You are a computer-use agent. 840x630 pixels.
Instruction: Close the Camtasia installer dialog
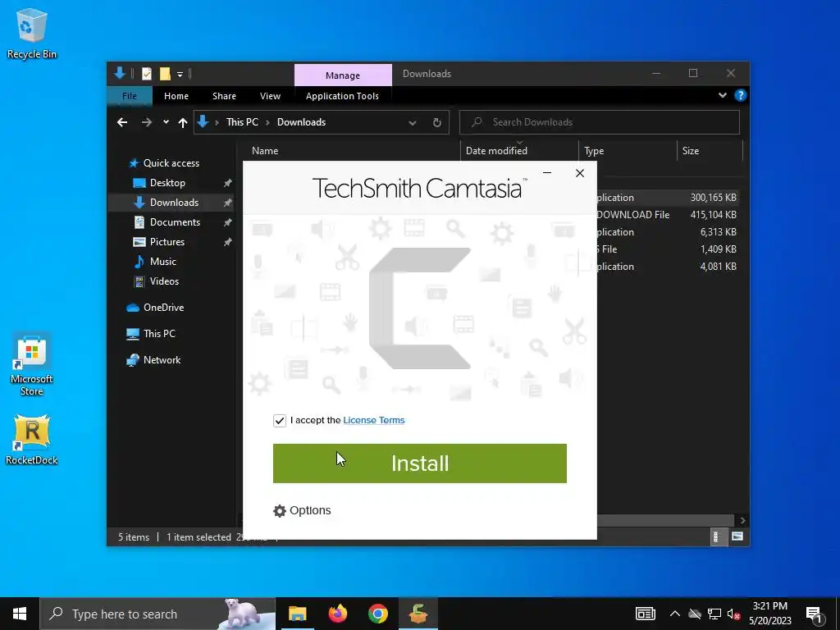tap(580, 173)
